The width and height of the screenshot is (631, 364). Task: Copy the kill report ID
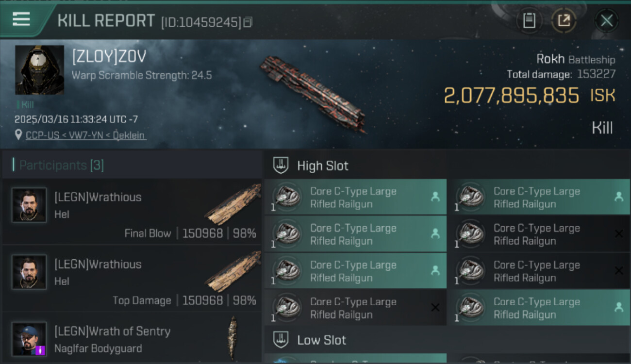pos(248,22)
